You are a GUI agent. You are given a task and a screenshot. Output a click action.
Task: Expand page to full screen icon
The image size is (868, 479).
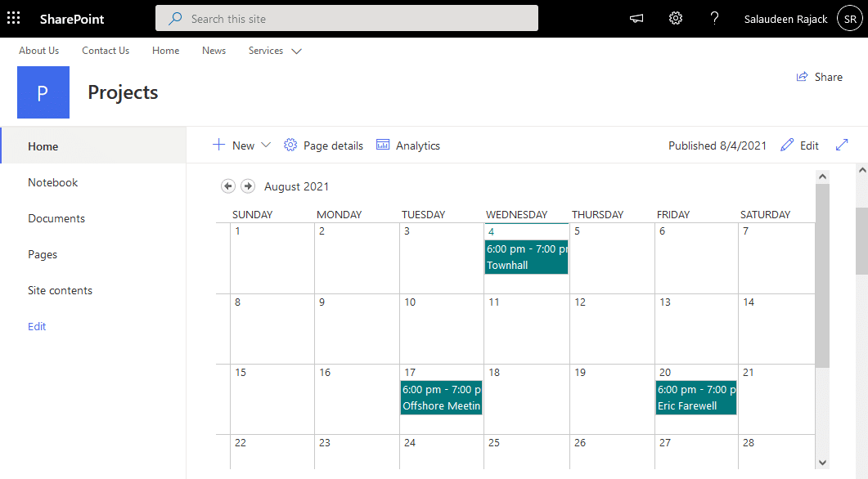pos(842,145)
